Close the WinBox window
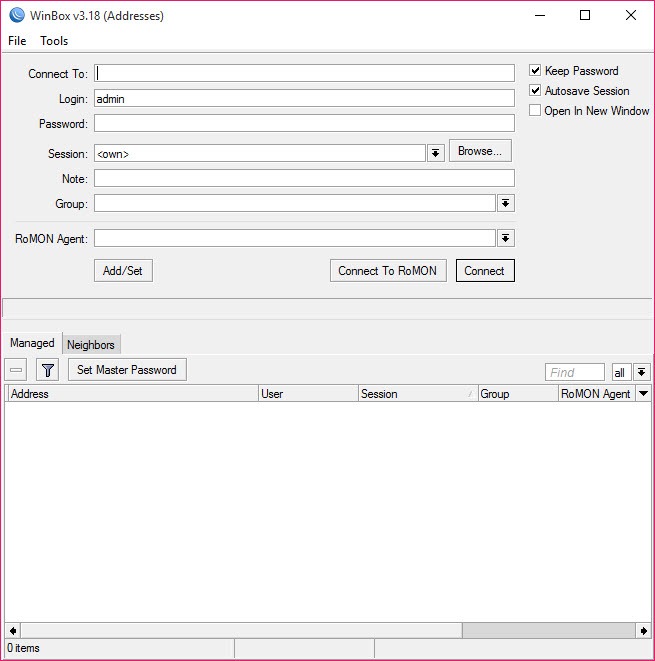655x661 pixels. click(x=631, y=15)
